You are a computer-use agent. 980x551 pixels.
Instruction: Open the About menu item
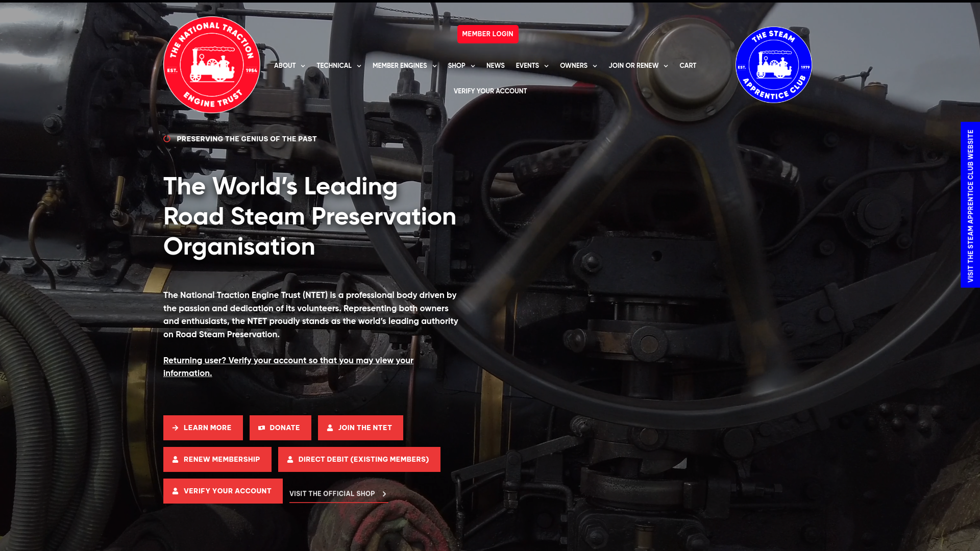tap(285, 66)
